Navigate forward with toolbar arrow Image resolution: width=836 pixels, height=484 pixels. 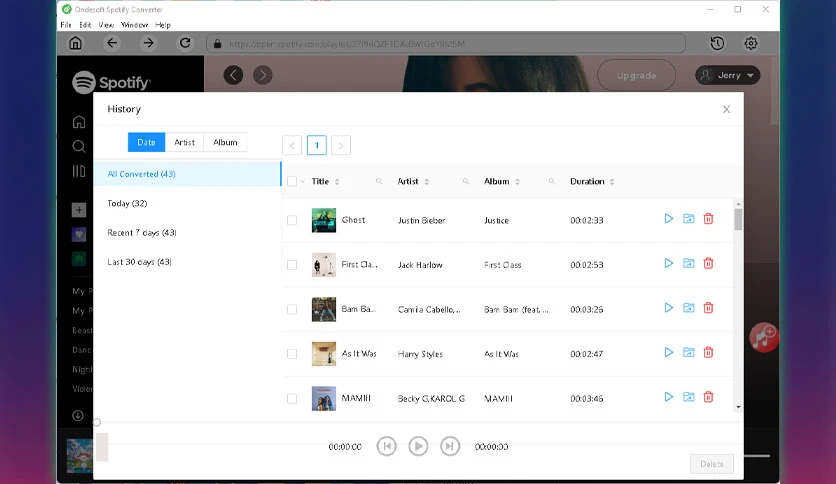pos(148,43)
